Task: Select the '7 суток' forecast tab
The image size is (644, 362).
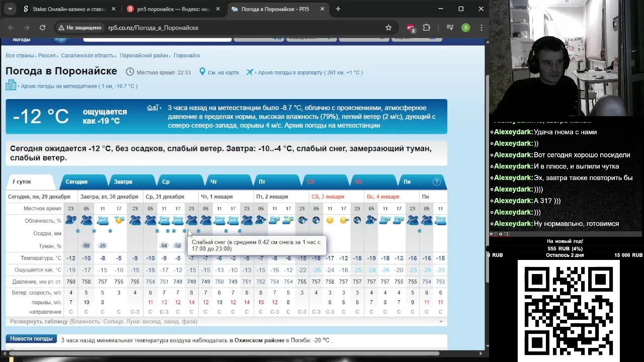Action: coord(30,182)
